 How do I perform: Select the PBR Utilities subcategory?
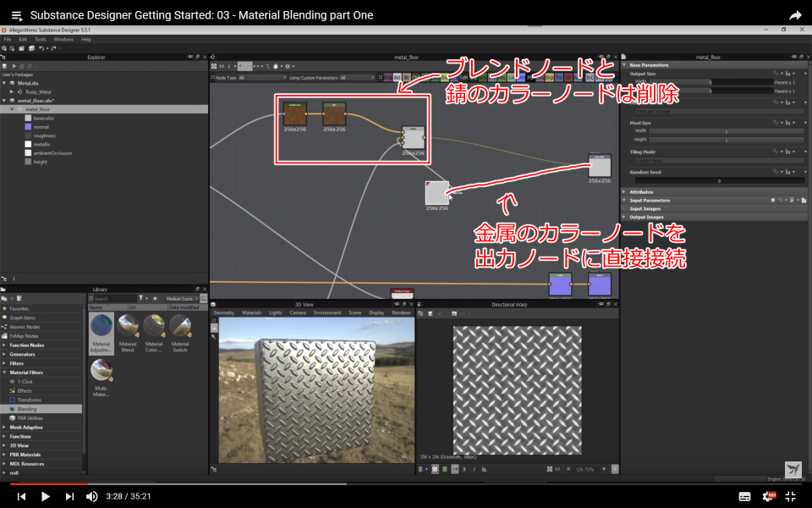click(30, 418)
